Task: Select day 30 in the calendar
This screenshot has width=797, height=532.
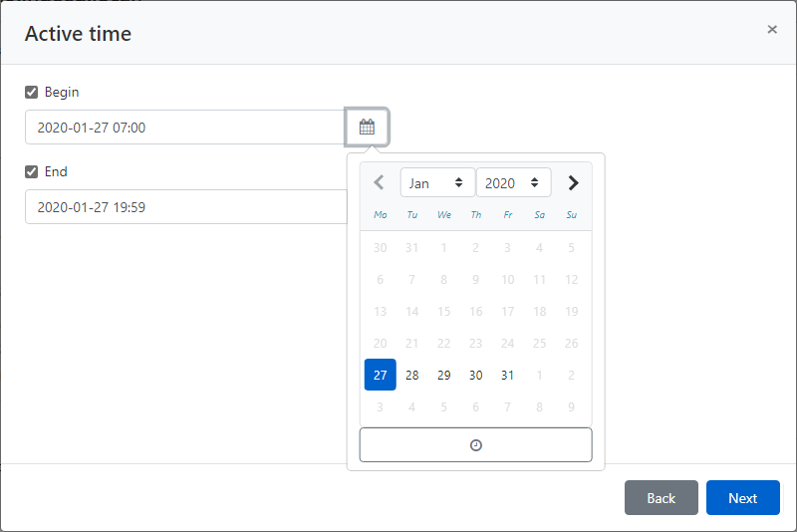Action: pos(475,376)
